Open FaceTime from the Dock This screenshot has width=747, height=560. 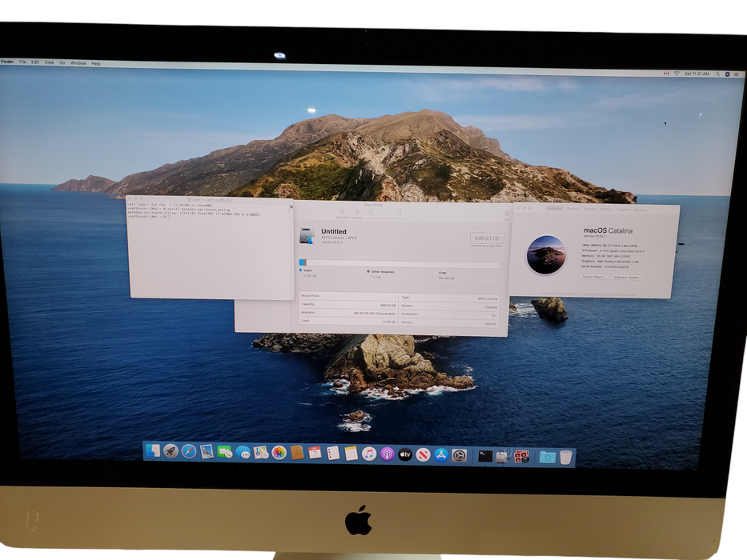224,452
